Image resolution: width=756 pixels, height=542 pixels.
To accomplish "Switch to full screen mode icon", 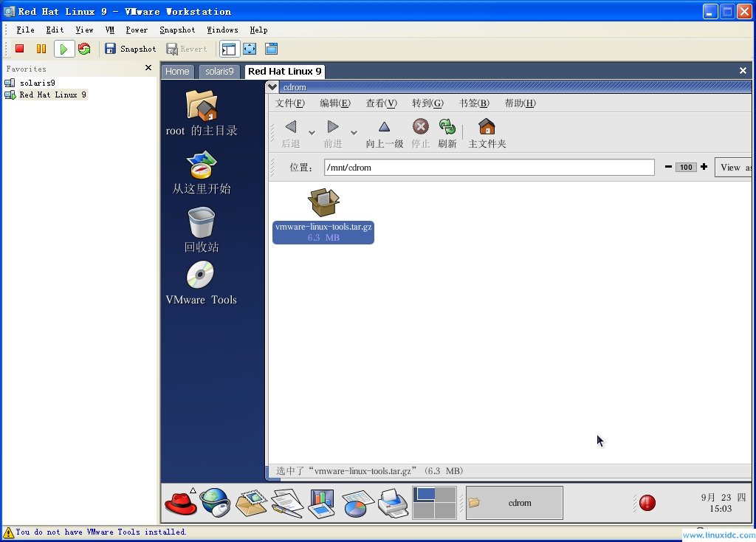I will 250,49.
